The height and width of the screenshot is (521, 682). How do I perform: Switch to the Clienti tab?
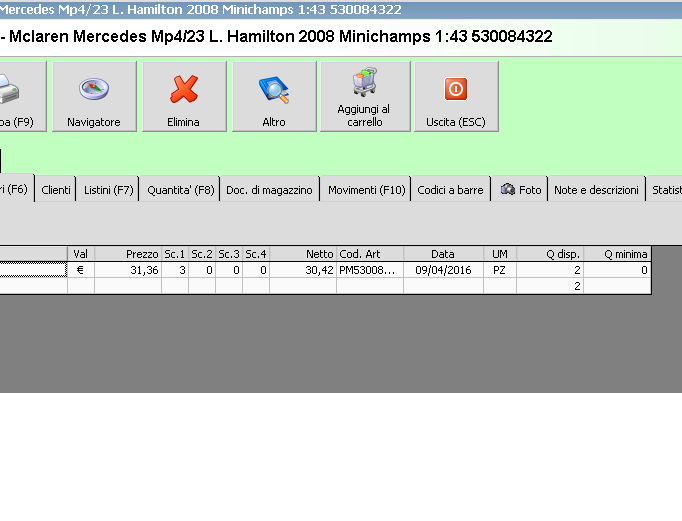pyautogui.click(x=56, y=190)
